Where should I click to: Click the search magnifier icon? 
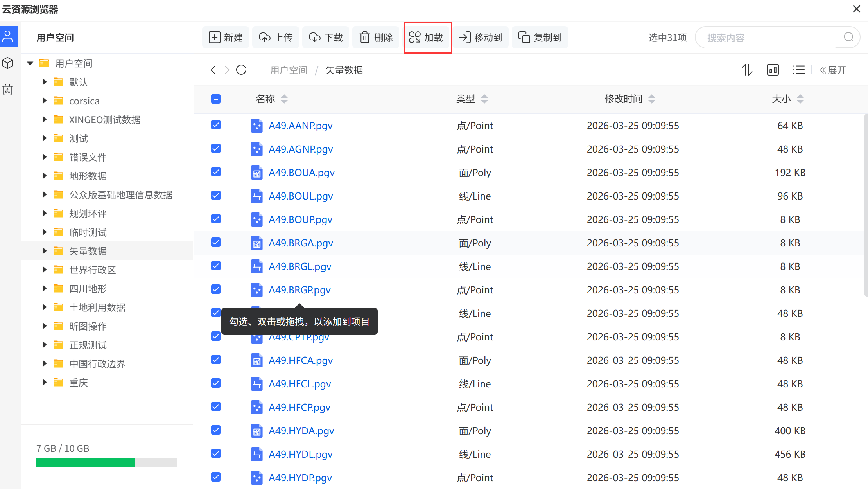click(848, 37)
